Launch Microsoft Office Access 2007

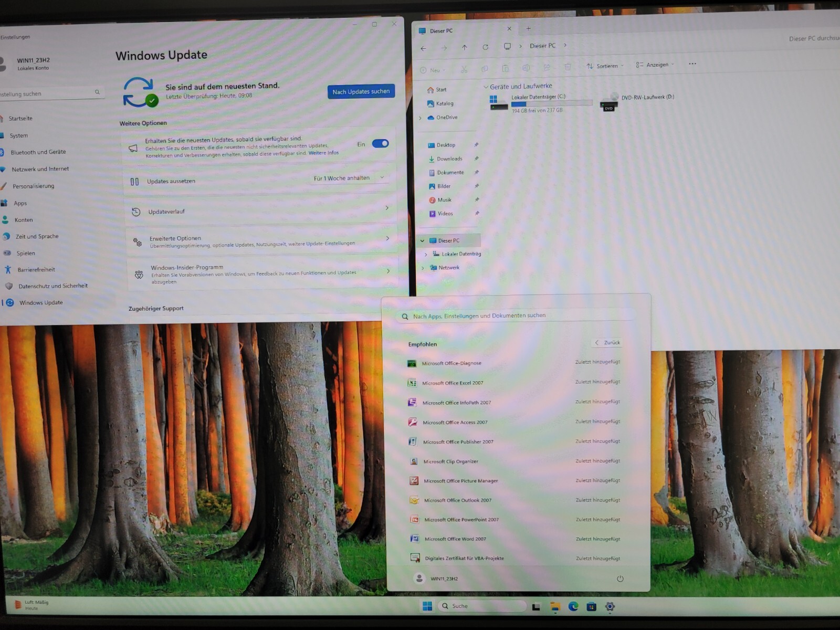514,422
